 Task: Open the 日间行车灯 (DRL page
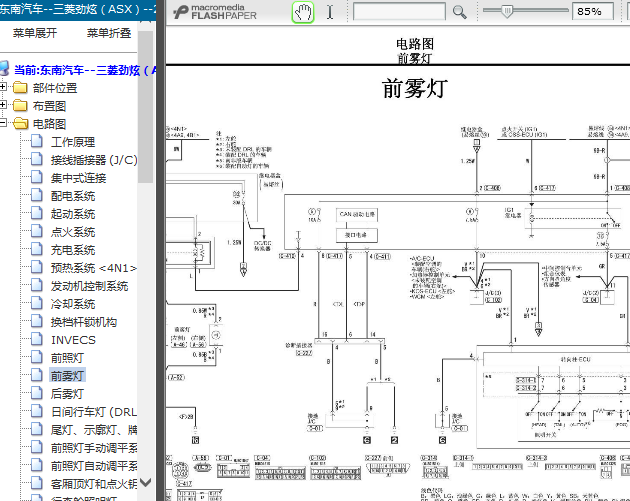click(x=94, y=412)
